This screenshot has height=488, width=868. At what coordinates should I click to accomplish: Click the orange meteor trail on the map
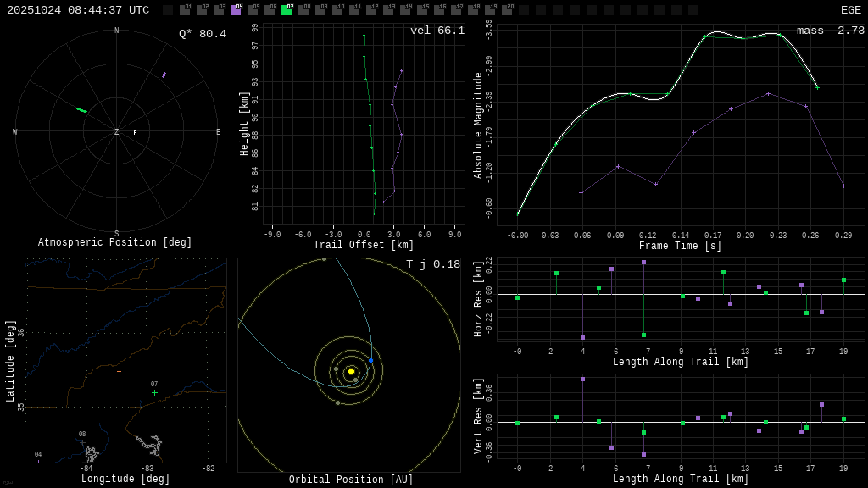coord(119,371)
